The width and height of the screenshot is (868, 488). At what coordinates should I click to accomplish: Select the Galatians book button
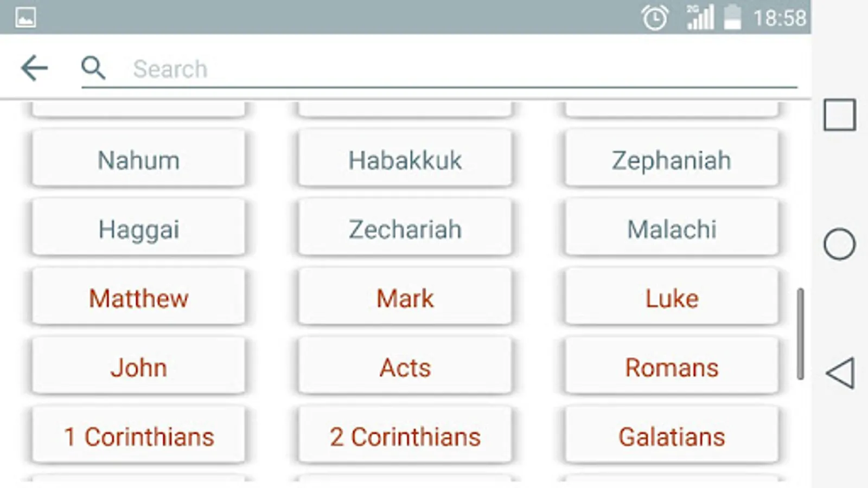671,436
